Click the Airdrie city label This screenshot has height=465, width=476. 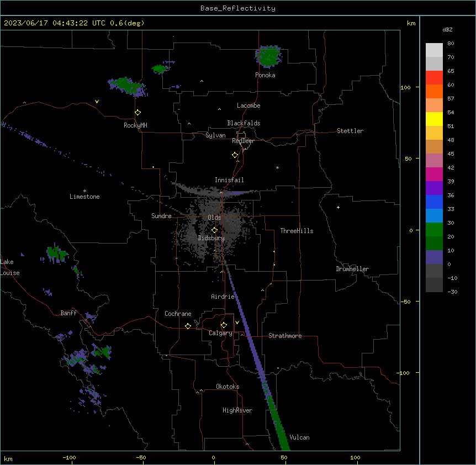point(223,297)
